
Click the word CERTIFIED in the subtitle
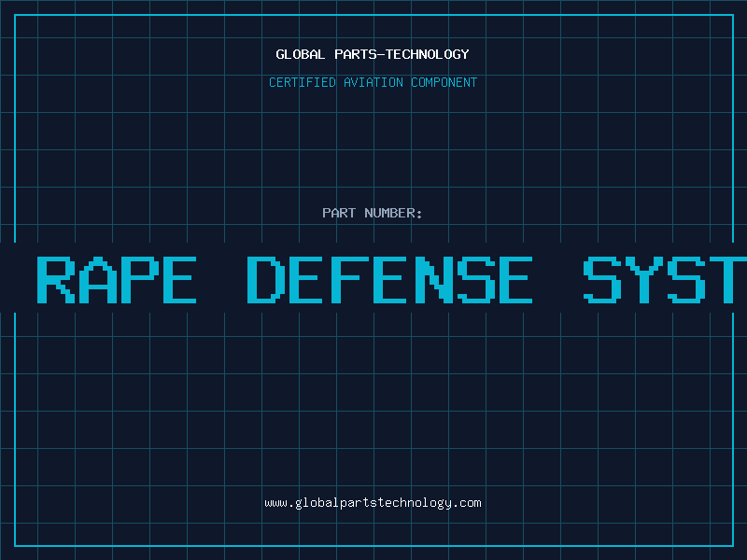click(302, 82)
